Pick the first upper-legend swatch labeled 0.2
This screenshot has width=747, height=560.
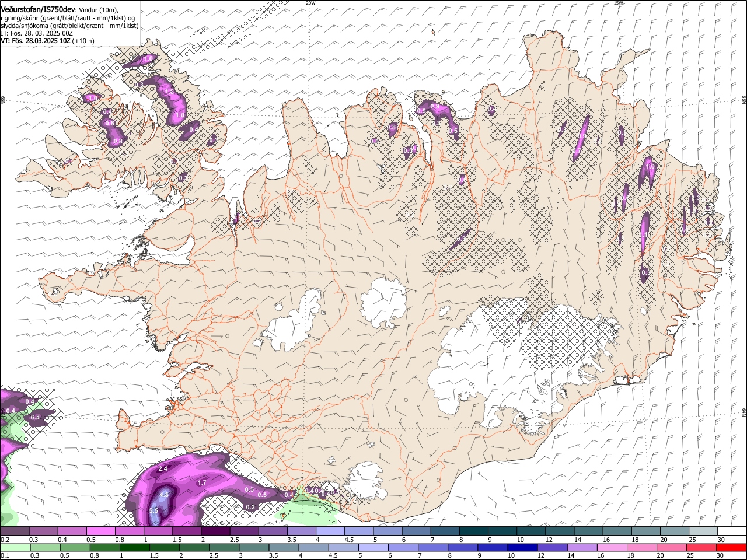coord(15,531)
